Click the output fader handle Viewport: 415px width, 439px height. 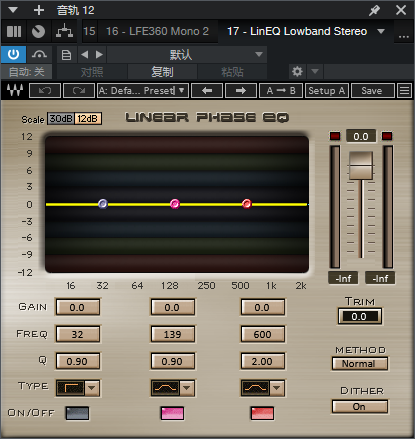point(361,165)
